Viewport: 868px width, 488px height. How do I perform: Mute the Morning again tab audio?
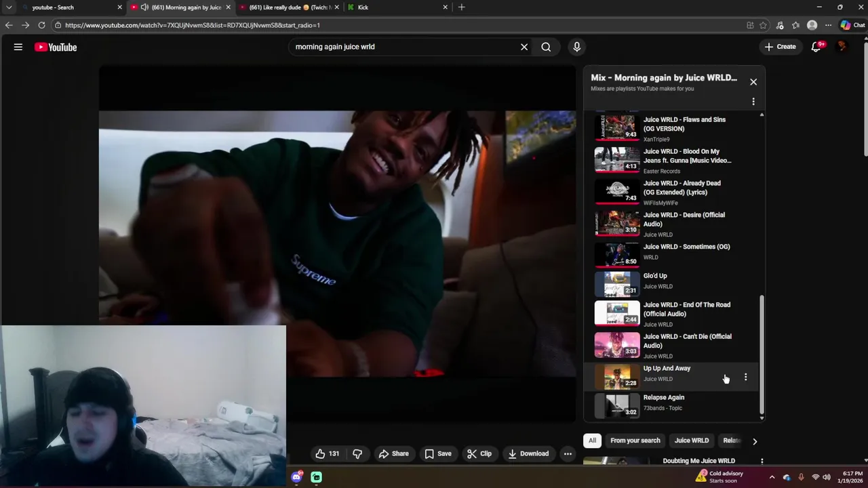pos(144,7)
